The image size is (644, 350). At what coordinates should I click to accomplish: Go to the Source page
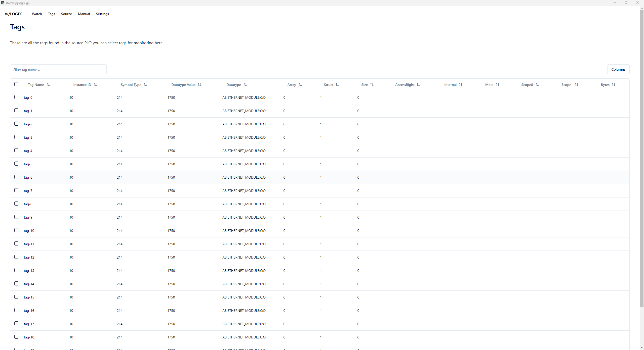click(x=66, y=14)
